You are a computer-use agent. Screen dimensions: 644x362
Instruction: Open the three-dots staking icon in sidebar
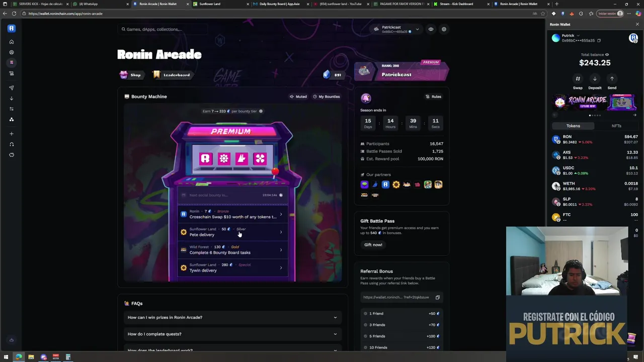click(11, 120)
